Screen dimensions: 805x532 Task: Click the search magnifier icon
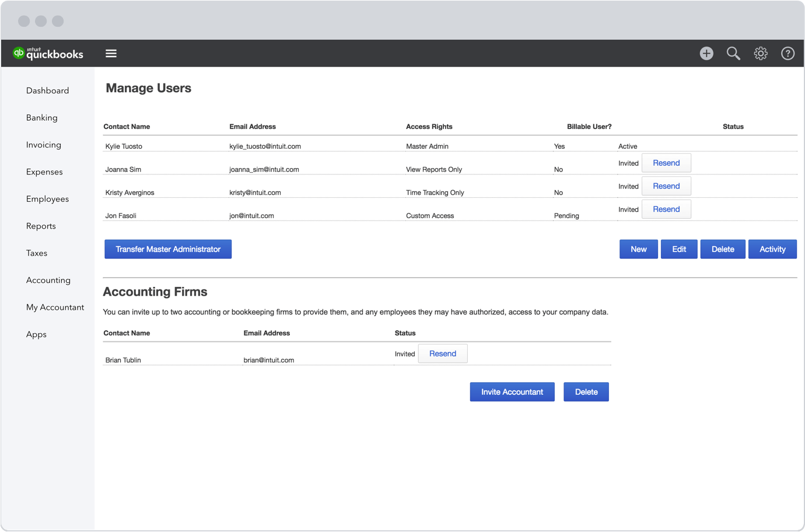pos(733,54)
